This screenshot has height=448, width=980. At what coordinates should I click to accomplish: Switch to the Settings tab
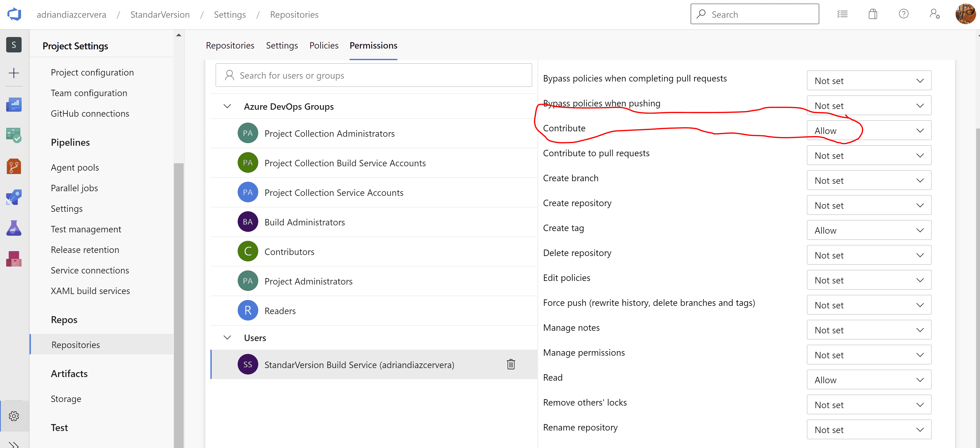point(281,46)
